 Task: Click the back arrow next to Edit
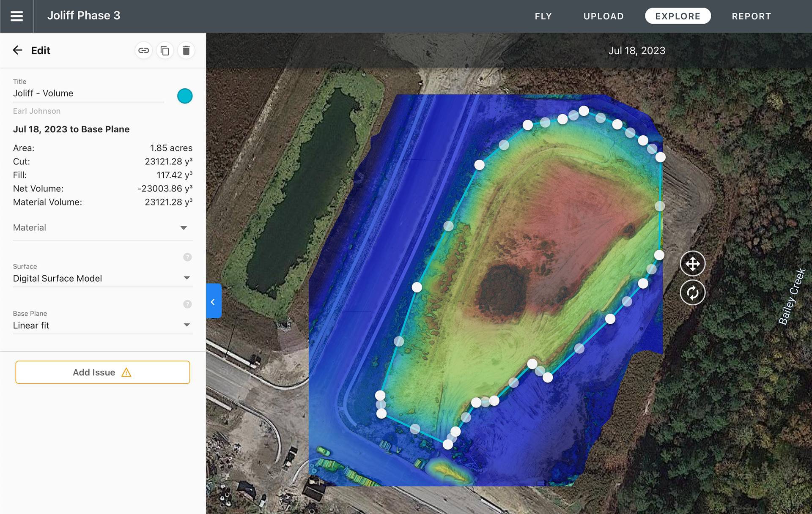(17, 50)
